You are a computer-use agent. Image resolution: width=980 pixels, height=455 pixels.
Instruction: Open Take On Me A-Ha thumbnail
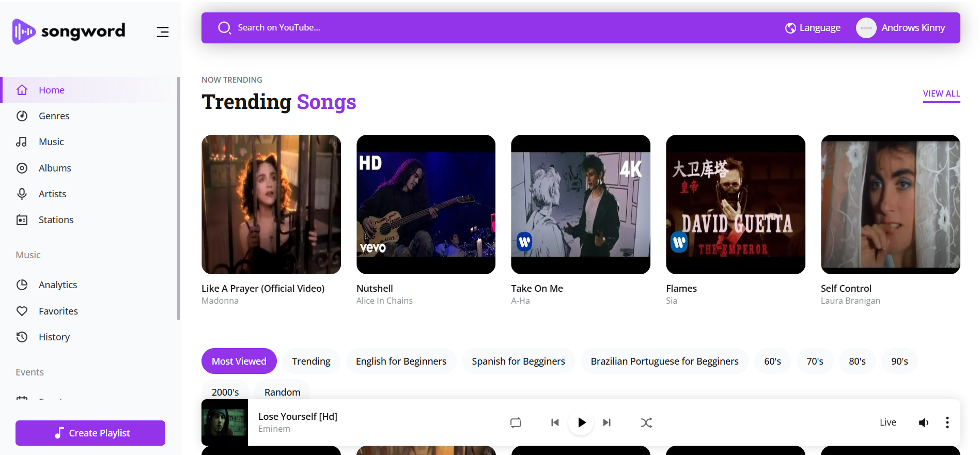click(x=581, y=205)
